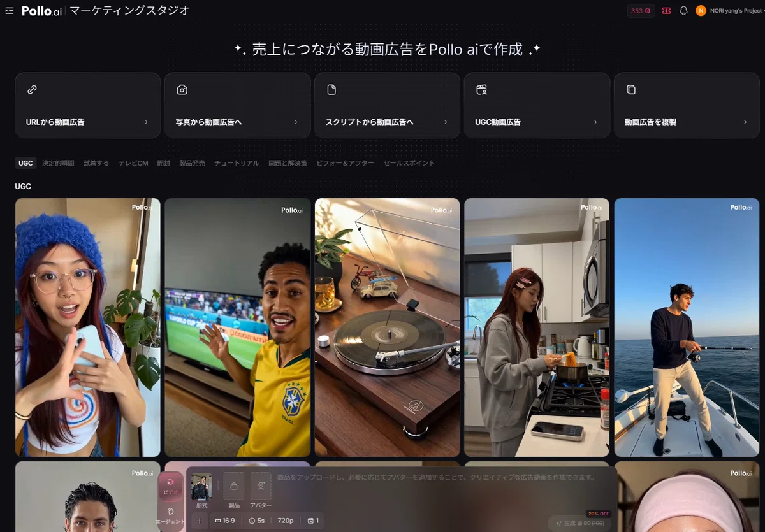Switch to the 開封 tab

164,163
